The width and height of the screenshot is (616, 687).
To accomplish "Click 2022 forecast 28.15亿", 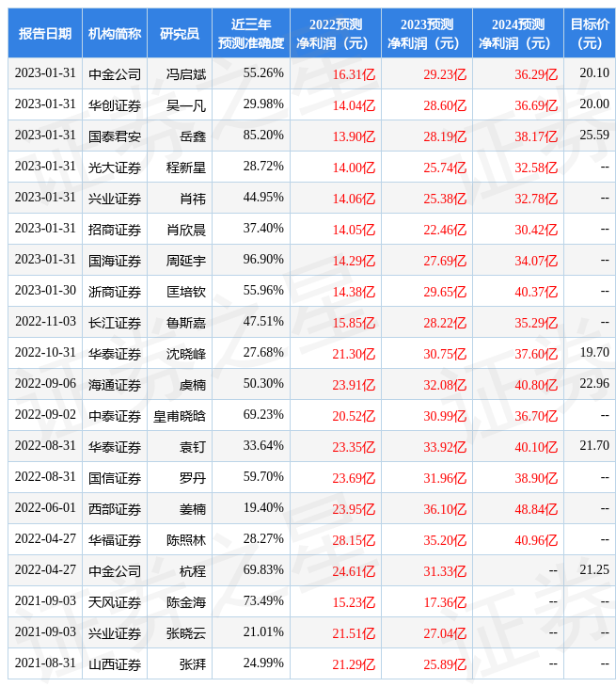I will 354,540.
